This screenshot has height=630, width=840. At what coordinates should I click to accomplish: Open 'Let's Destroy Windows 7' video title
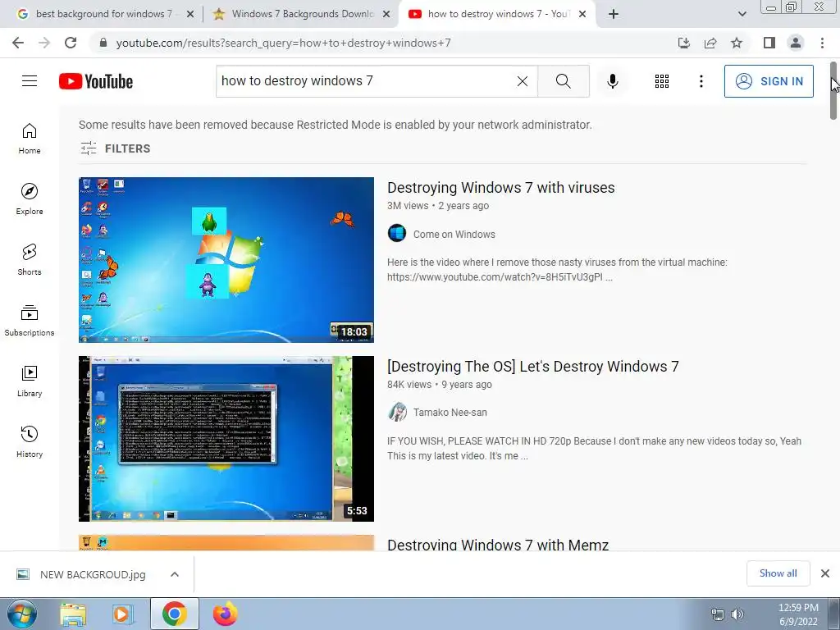click(533, 367)
